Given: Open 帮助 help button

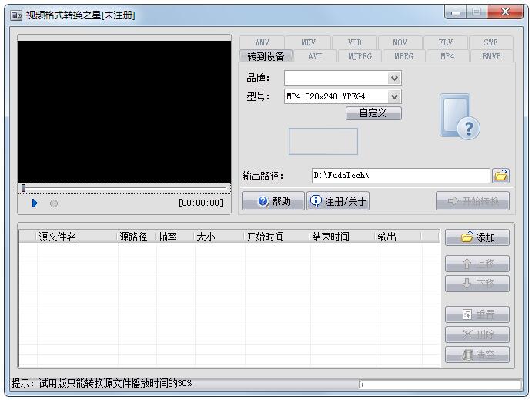Looking at the screenshot, I should click(273, 201).
